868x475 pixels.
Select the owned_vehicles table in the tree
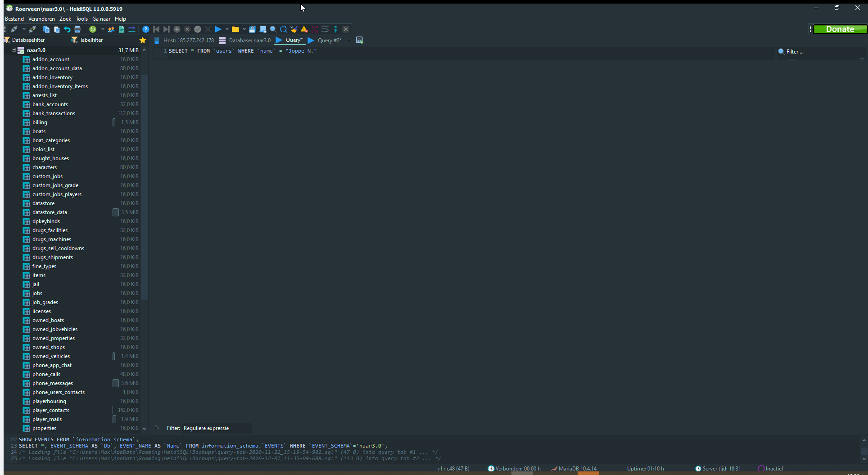coord(51,356)
